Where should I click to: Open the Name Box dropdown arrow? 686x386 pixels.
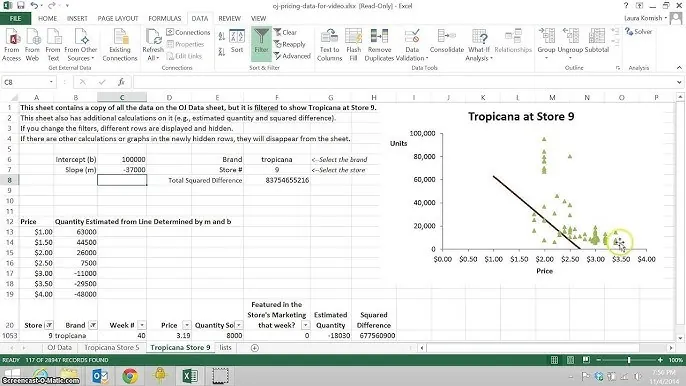click(51, 82)
